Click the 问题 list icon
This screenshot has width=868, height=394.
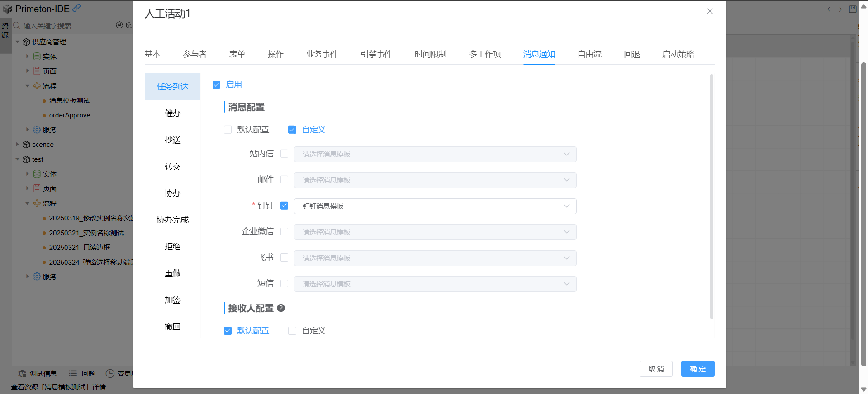(73, 373)
